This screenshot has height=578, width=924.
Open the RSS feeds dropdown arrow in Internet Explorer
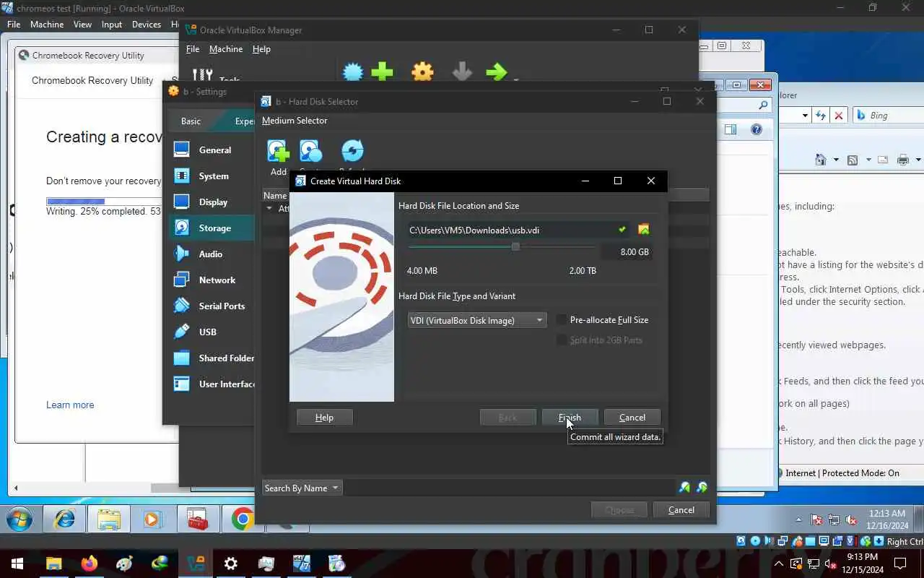[867, 160]
